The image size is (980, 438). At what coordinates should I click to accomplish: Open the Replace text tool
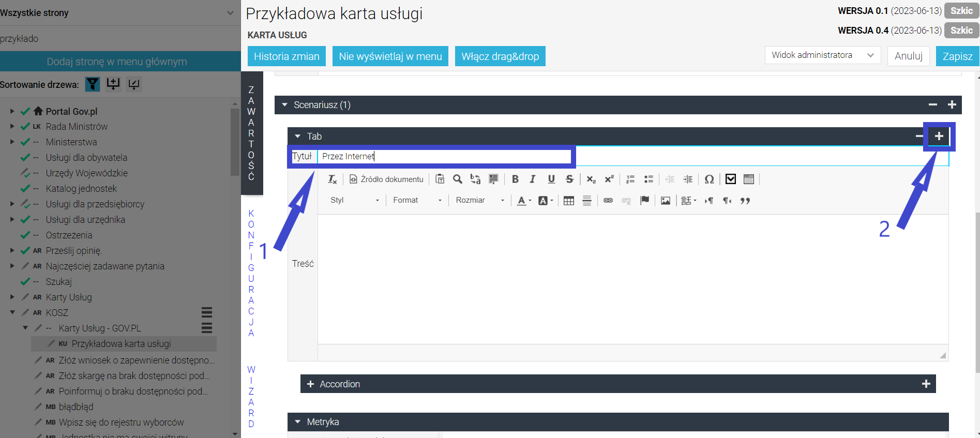pos(475,179)
